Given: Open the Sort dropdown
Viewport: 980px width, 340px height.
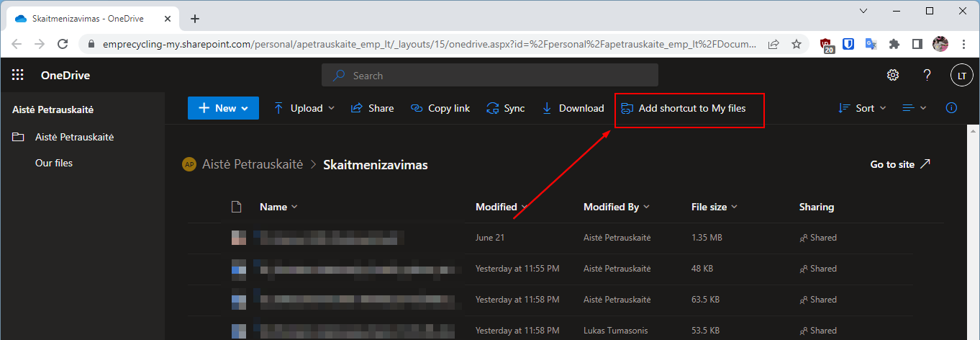Looking at the screenshot, I should coord(863,108).
